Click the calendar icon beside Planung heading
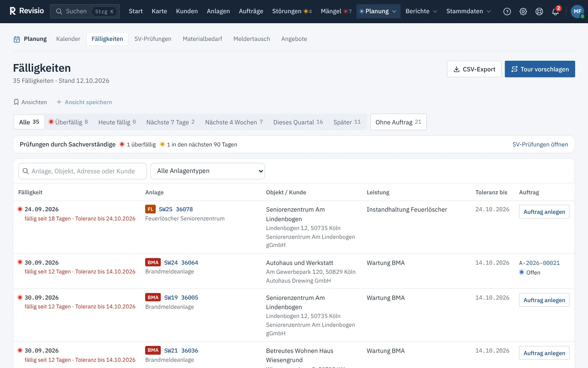Image resolution: width=588 pixels, height=368 pixels. 17,39
